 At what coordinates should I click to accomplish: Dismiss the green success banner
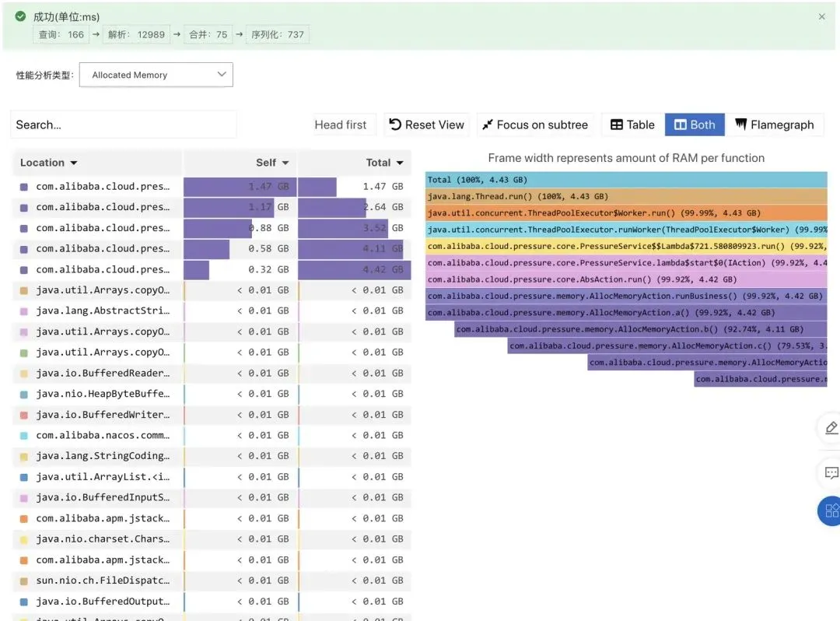point(822,16)
